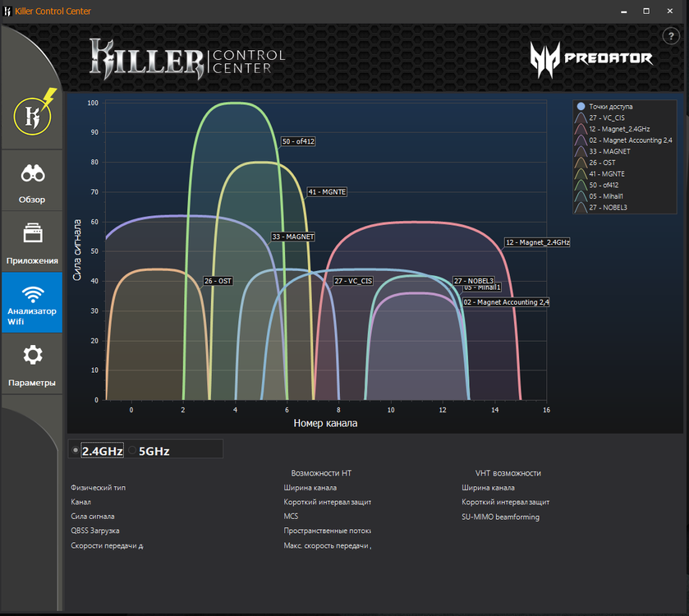Click the 02 - Magnet Accounting 2,4 chart label
689x616 pixels.
click(506, 302)
